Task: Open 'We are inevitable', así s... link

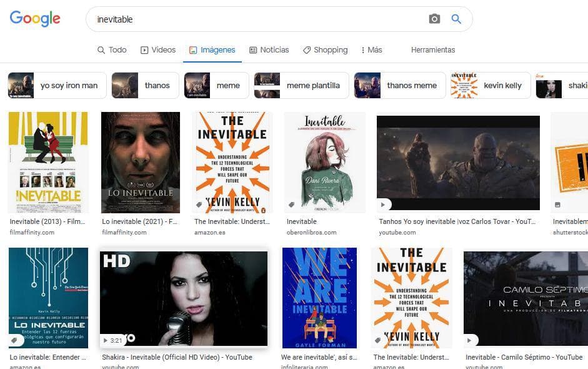Action: tap(319, 357)
